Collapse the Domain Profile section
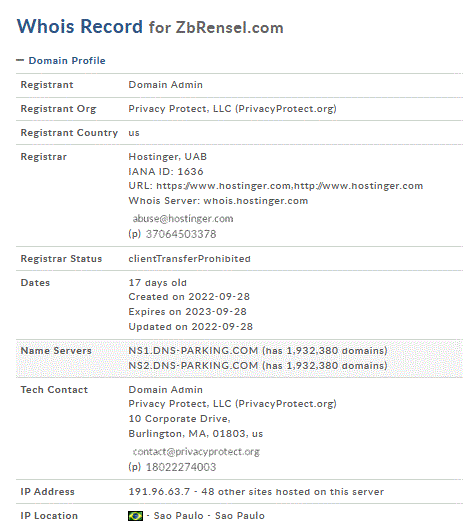Image resolution: width=463 pixels, height=527 pixels. 67,60
